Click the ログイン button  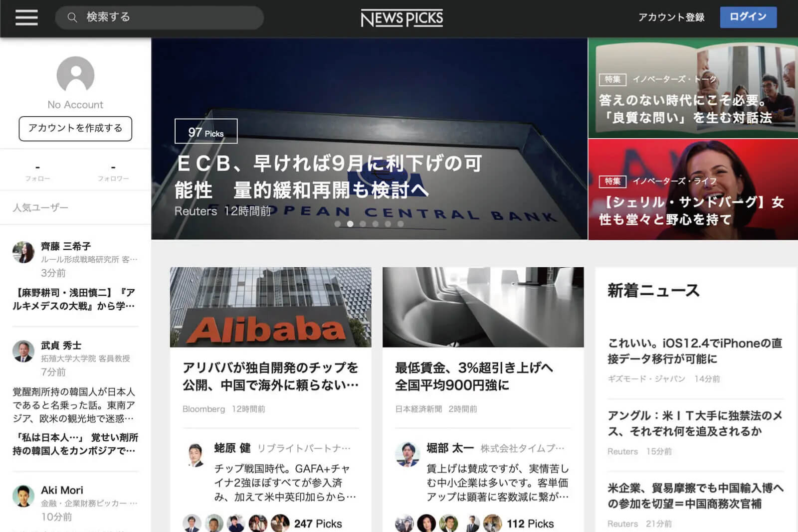[748, 17]
